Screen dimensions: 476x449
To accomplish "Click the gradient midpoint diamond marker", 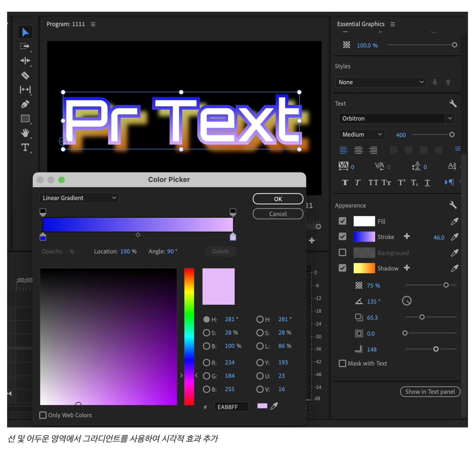I will [138, 235].
